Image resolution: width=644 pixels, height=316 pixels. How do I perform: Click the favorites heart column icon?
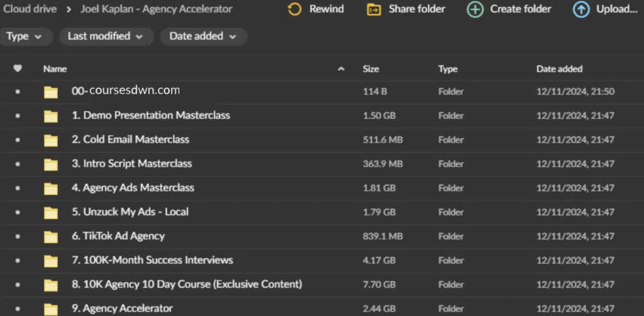(18, 69)
